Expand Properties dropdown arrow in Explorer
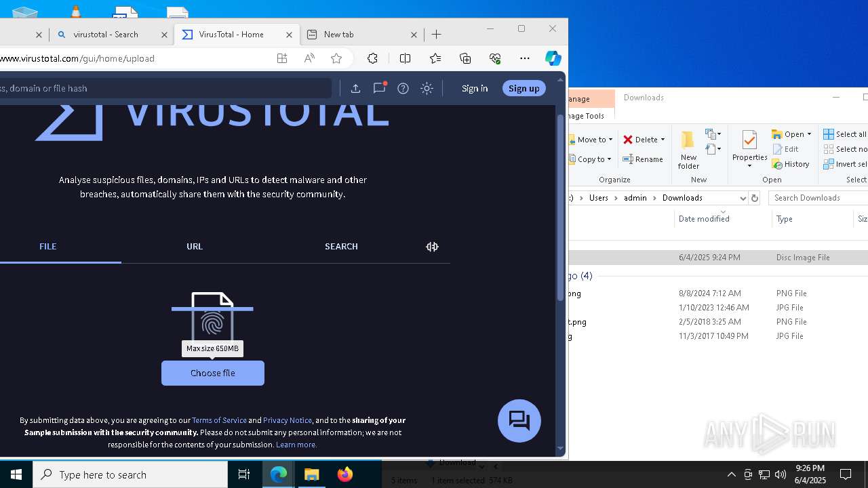 749,167
